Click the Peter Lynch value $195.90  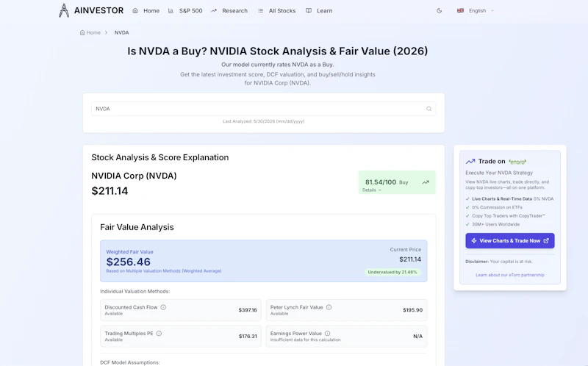click(413, 310)
